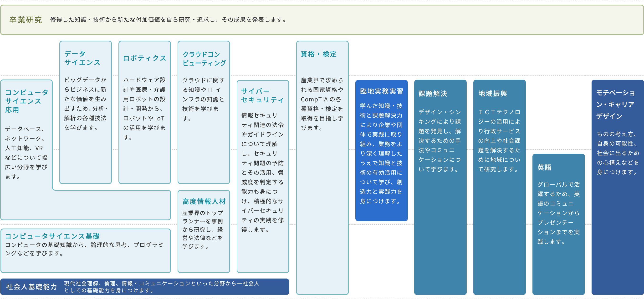
Task: Click the CompTIA description paragraph
Action: coord(322,104)
